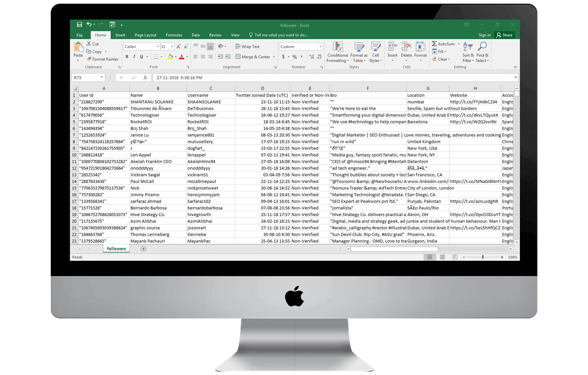588x375 pixels.
Task: Click Merge & Center button
Action: tap(253, 57)
